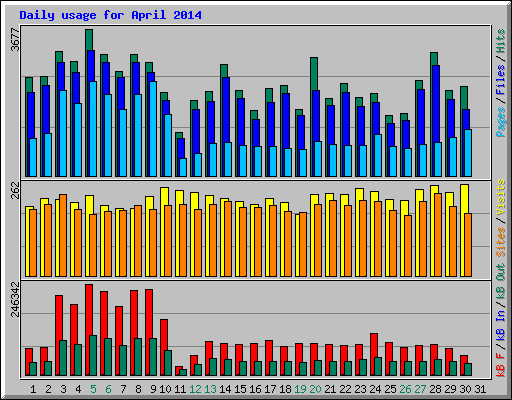The image size is (512, 400).
Task: Click the 246342 axis value
Action: click(15, 299)
